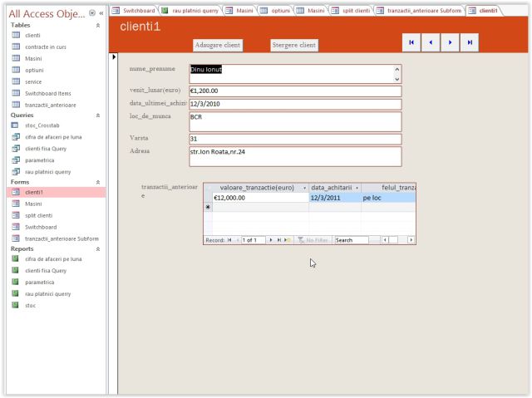Go to next record arrow button
The width and height of the screenshot is (532, 398).
click(450, 42)
